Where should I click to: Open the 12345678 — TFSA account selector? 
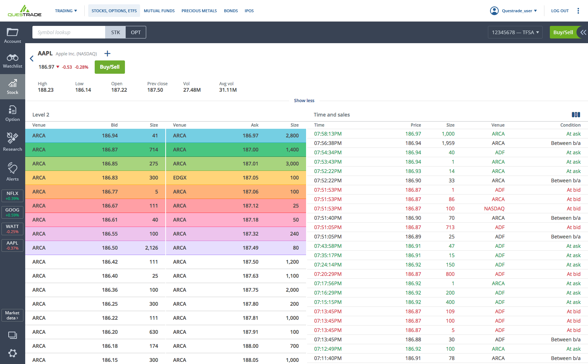pyautogui.click(x=515, y=32)
